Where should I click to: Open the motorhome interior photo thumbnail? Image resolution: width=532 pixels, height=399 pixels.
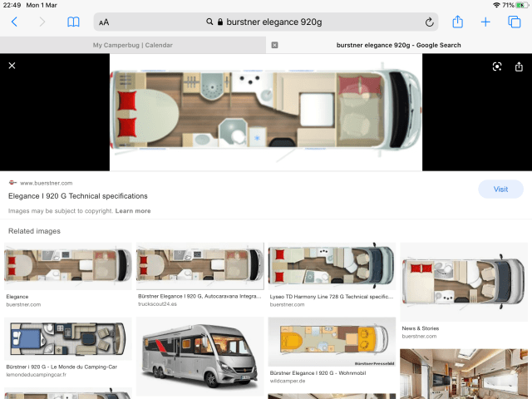point(464,373)
